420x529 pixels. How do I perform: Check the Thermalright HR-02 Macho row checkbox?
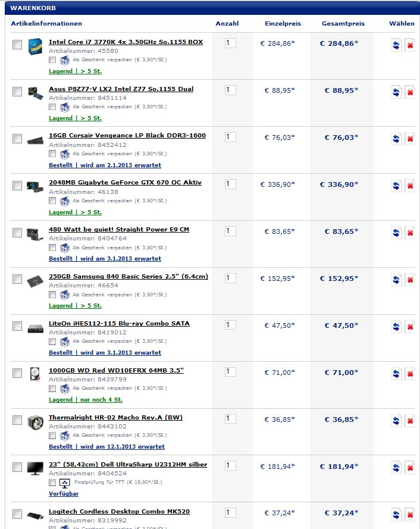tap(17, 420)
